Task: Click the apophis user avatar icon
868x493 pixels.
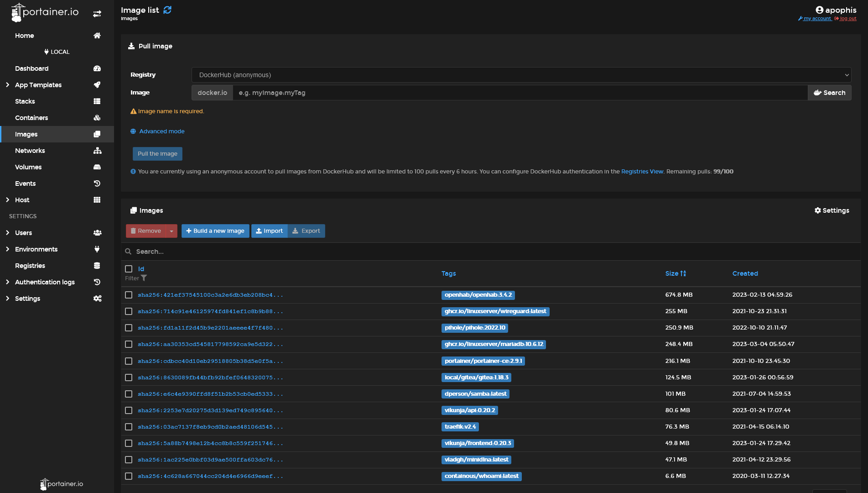Action: (x=819, y=10)
